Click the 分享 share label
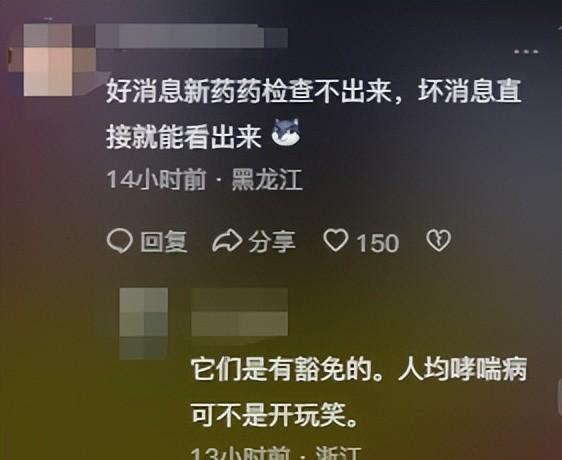This screenshot has width=562, height=460. (x=272, y=242)
